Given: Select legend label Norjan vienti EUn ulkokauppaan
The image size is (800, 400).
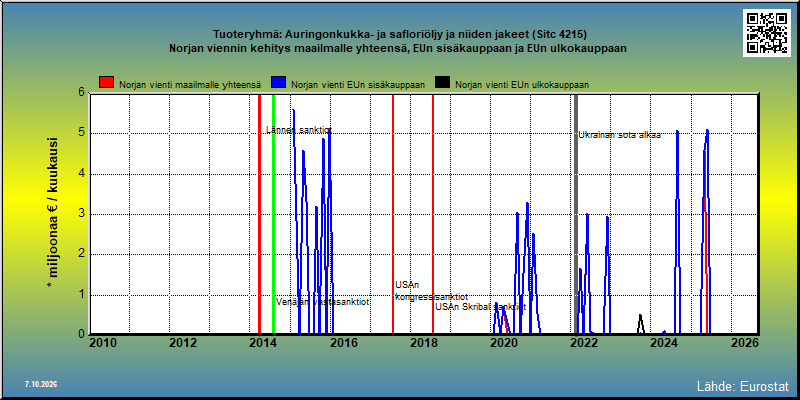Looking at the screenshot, I should pyautogui.click(x=522, y=85).
